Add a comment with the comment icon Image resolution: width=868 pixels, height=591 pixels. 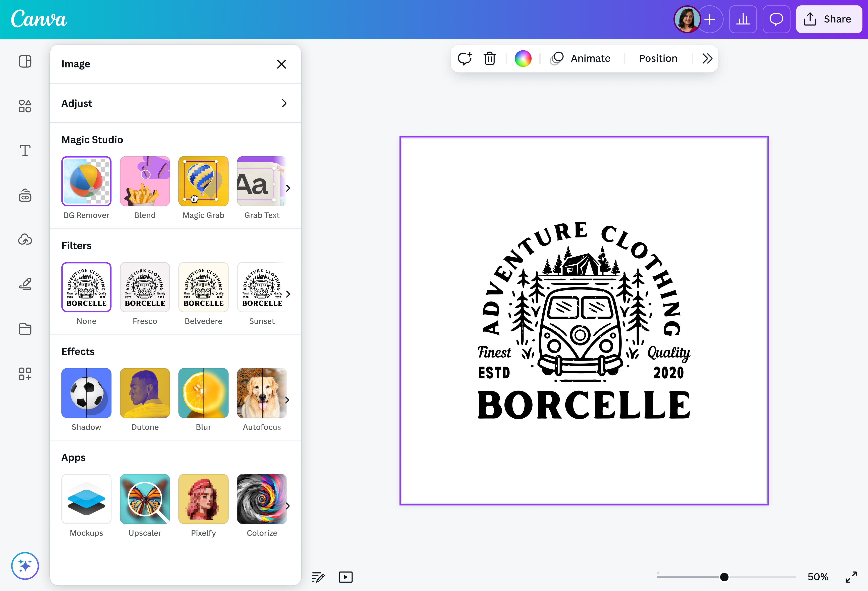click(x=465, y=58)
